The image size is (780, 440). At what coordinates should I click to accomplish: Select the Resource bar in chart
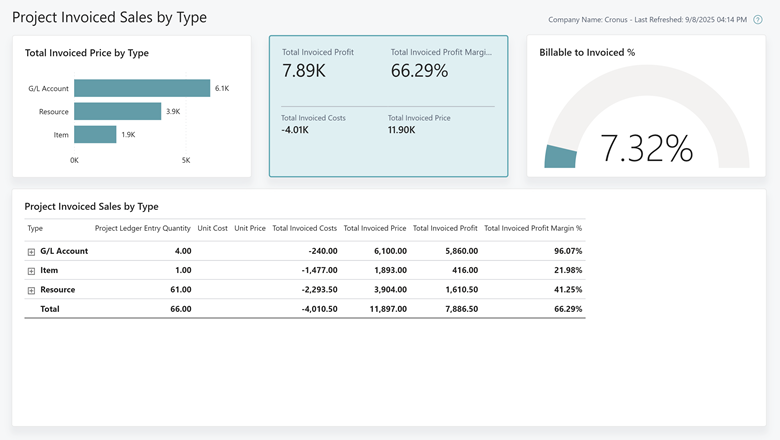(x=117, y=111)
